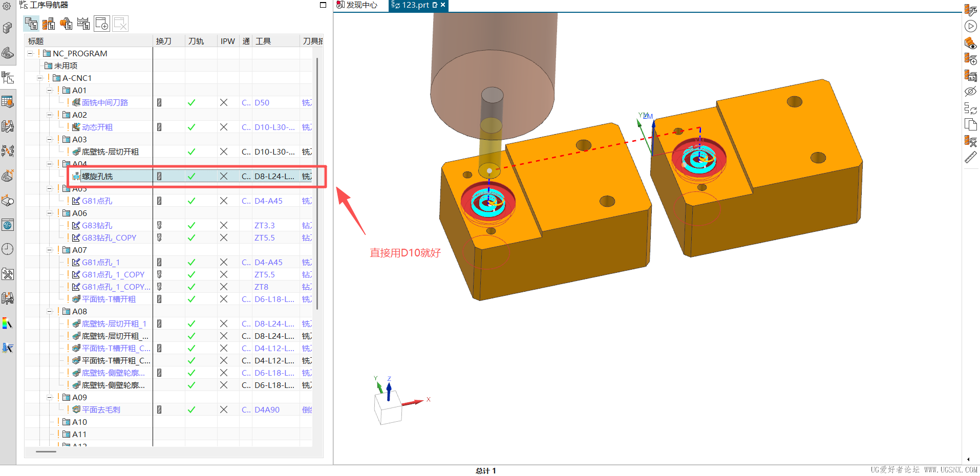Click the replay/refresh path icon
The height and width of the screenshot is (476, 980).
point(970,108)
